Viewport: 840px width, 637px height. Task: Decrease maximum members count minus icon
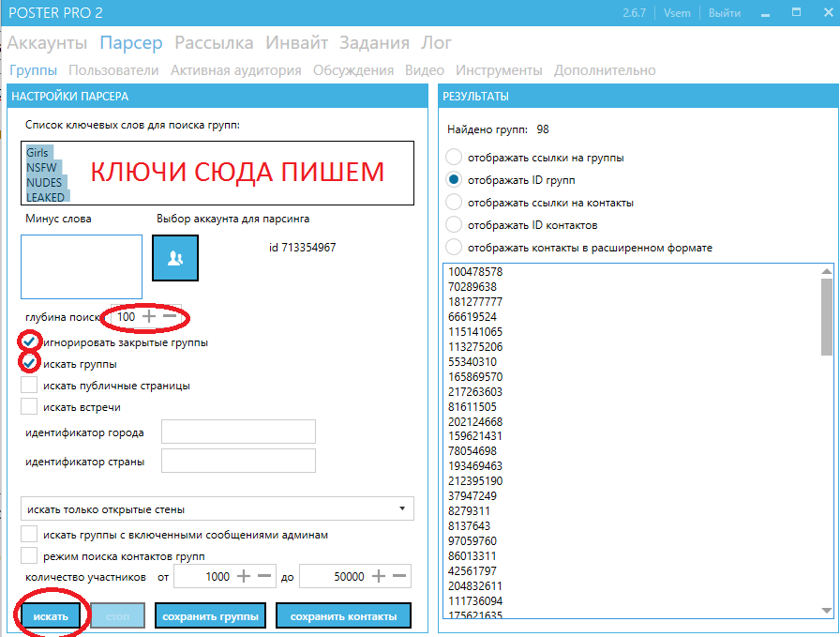(x=399, y=576)
